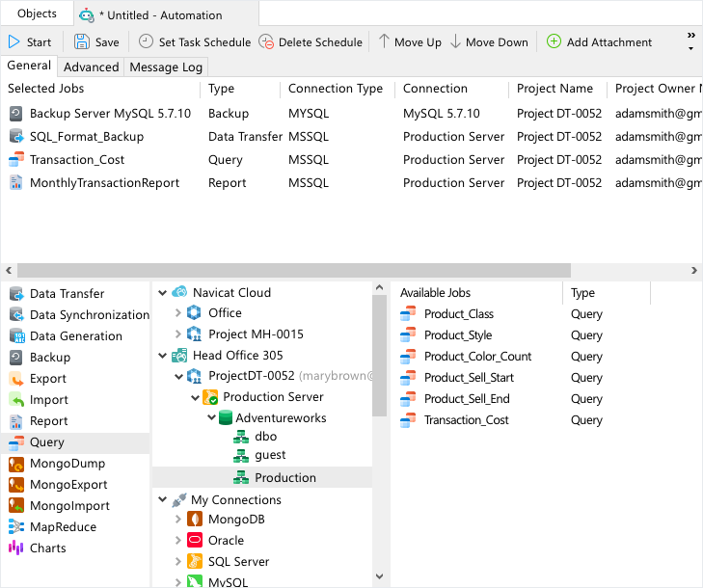The height and width of the screenshot is (588, 703).
Task: Collapse the Adventureworks database node
Action: point(210,418)
